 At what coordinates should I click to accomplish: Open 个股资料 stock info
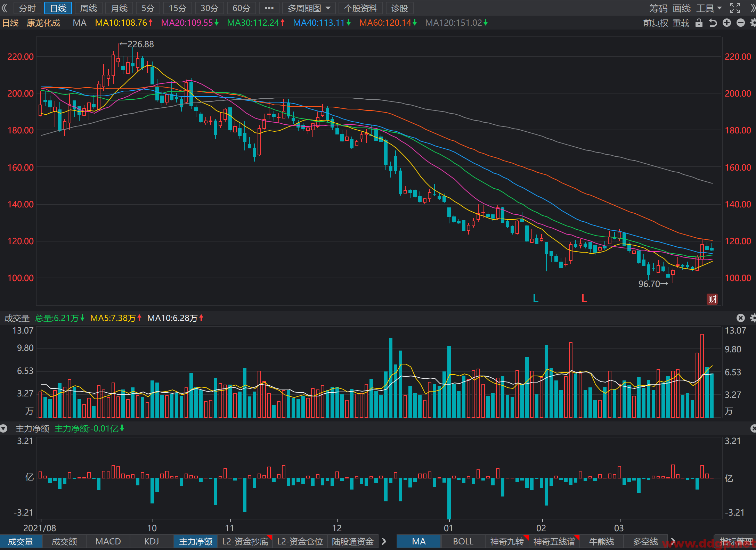tap(361, 8)
